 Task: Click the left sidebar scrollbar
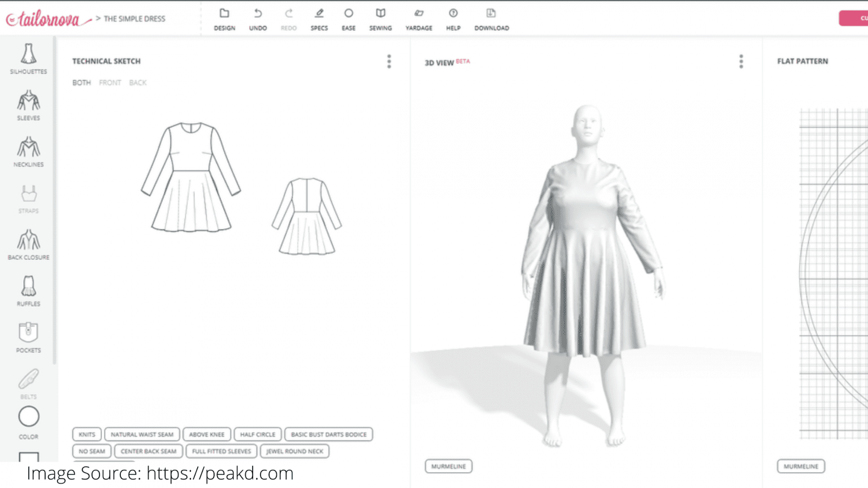55,201
